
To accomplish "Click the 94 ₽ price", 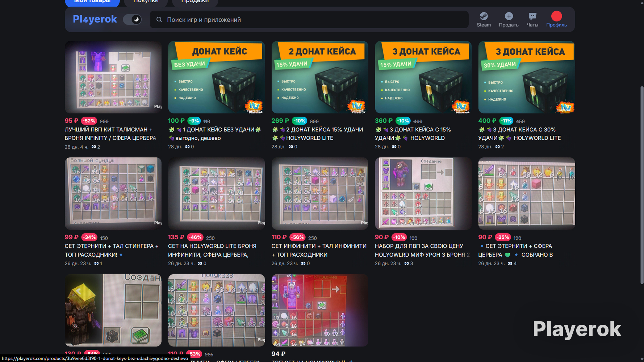I will [x=279, y=354].
